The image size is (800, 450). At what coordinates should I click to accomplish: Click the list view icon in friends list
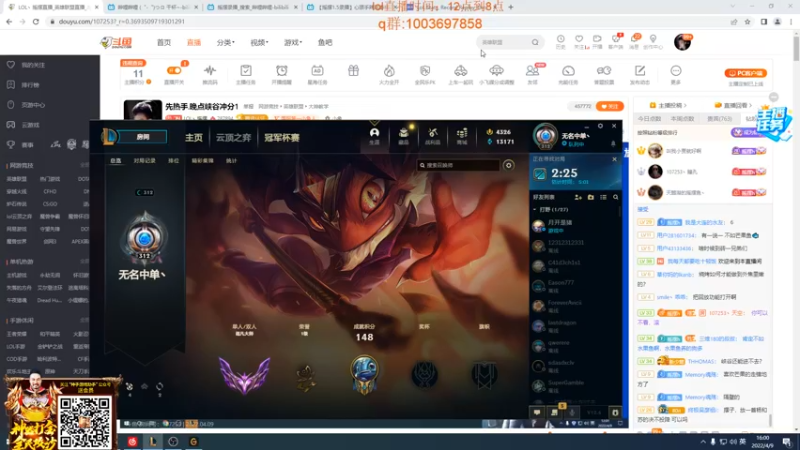(x=603, y=197)
